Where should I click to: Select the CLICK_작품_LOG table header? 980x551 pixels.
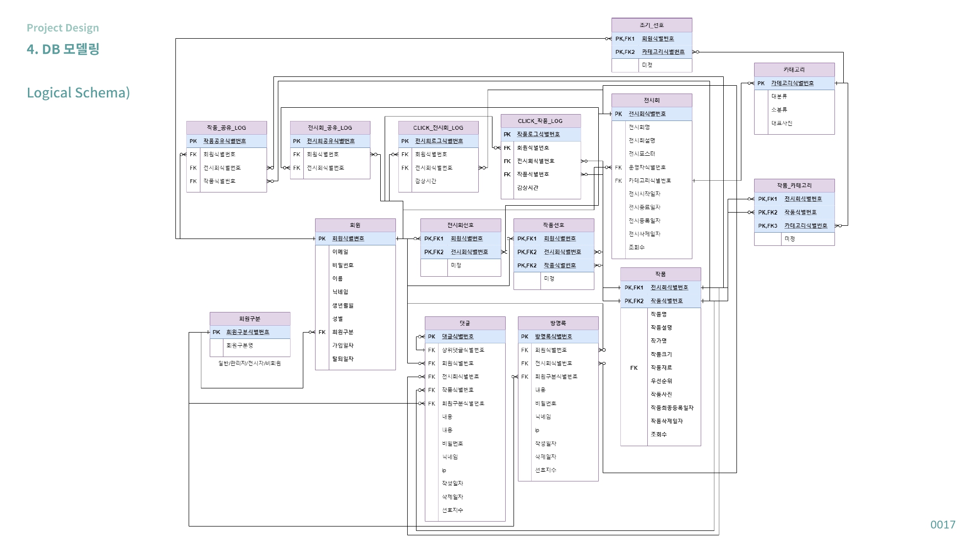tap(540, 121)
